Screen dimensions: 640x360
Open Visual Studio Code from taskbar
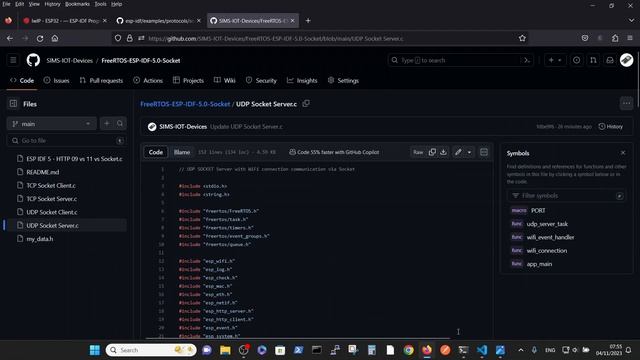pyautogui.click(x=482, y=350)
